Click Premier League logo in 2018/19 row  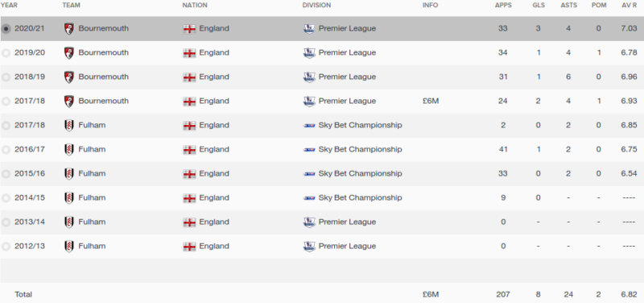[309, 77]
